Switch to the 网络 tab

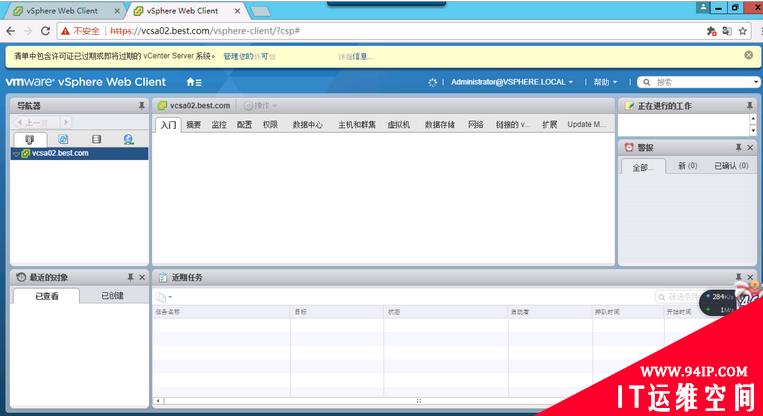[475, 125]
